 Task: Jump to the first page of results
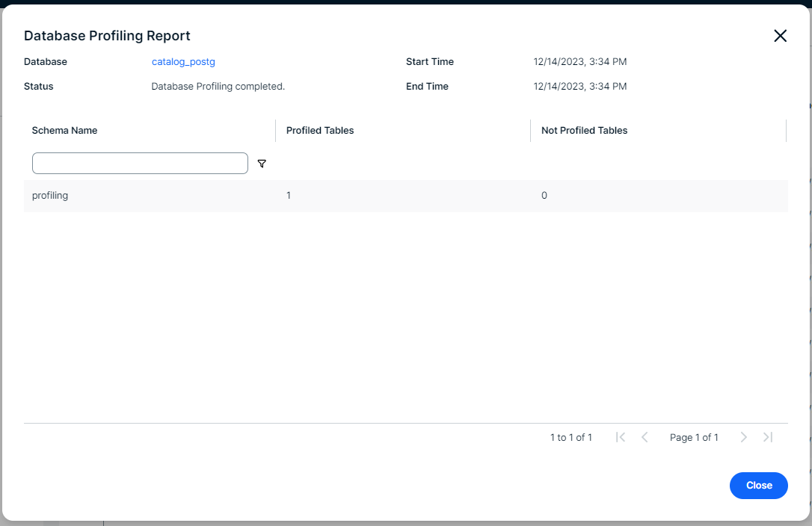621,437
